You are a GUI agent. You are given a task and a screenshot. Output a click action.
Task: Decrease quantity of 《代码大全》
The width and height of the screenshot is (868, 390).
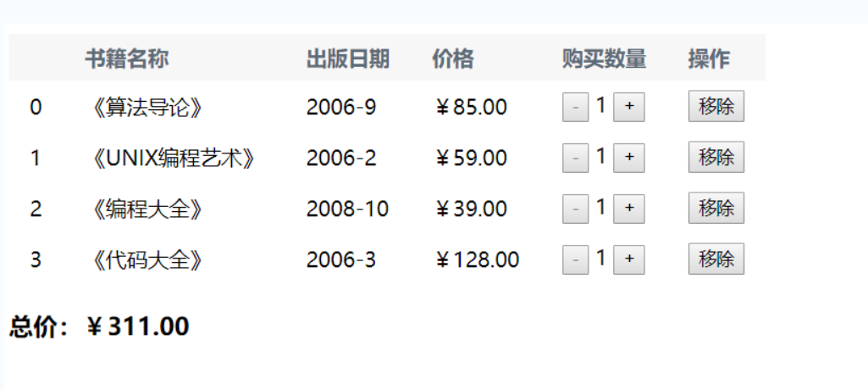[576, 259]
